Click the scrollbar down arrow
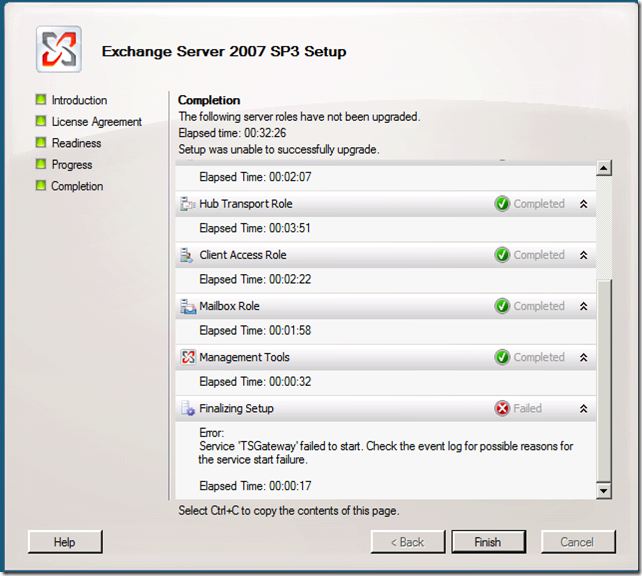 pos(604,490)
